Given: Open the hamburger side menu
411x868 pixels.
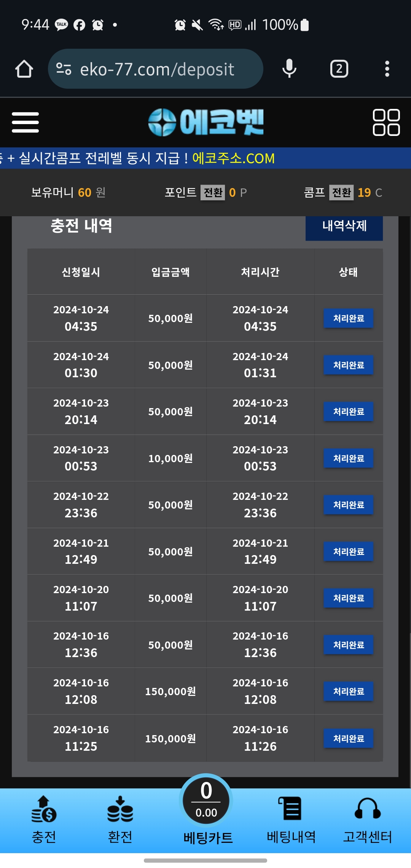Looking at the screenshot, I should point(25,122).
